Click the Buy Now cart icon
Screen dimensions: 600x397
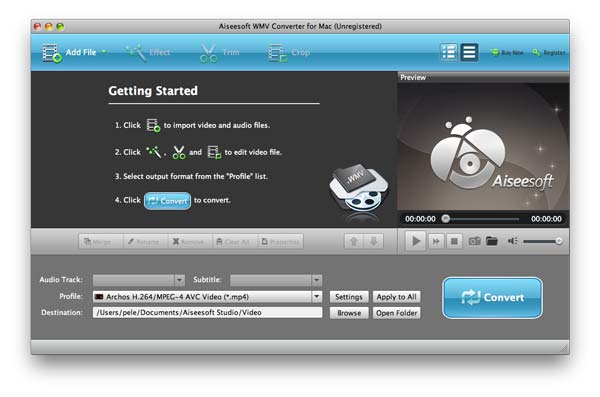coord(495,52)
